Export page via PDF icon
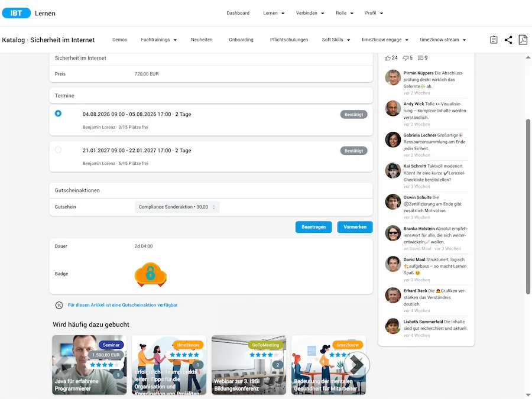 [x=523, y=40]
